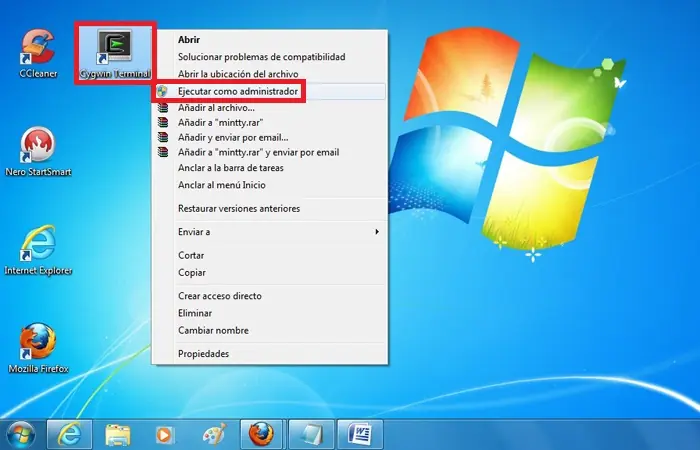The image size is (700, 450).
Task: Click 'Cortar' in the context menu
Action: (x=270, y=255)
